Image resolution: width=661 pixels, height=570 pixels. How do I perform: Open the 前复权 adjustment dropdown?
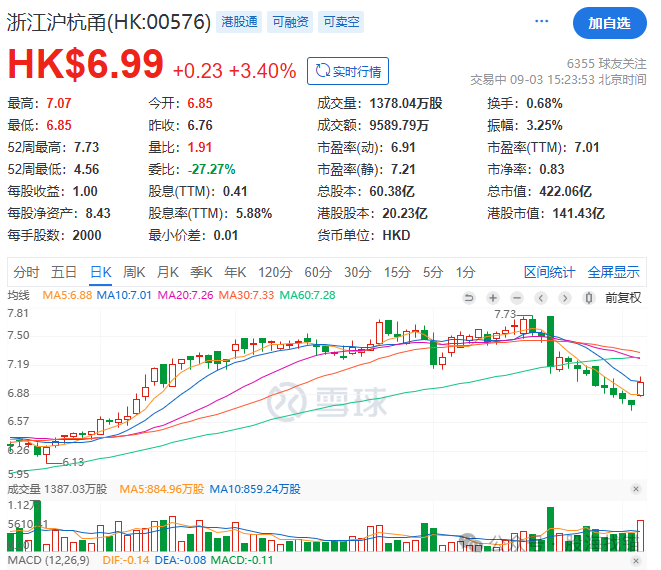pos(623,298)
